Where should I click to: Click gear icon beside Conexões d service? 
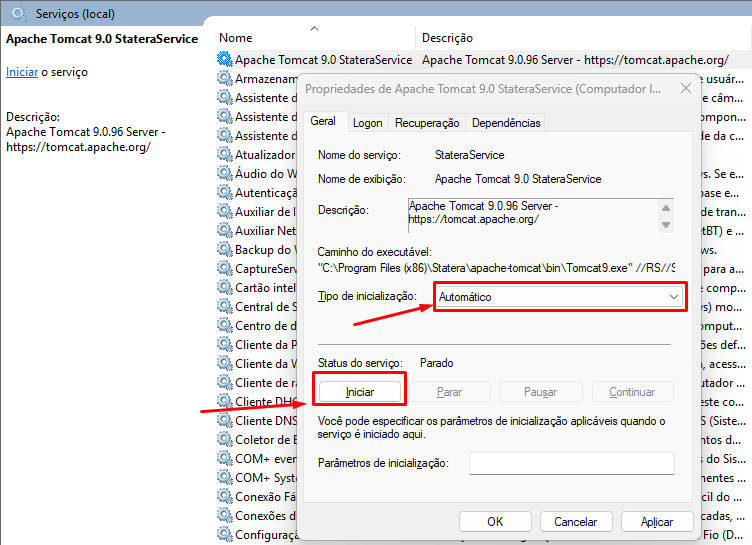click(x=224, y=516)
